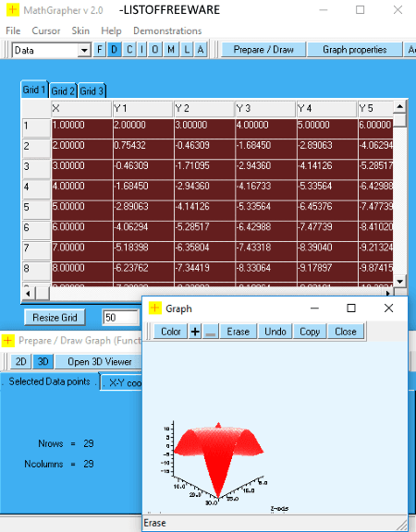416x532 pixels.
Task: Click Close button in Graph toolbar
Action: coord(346,332)
